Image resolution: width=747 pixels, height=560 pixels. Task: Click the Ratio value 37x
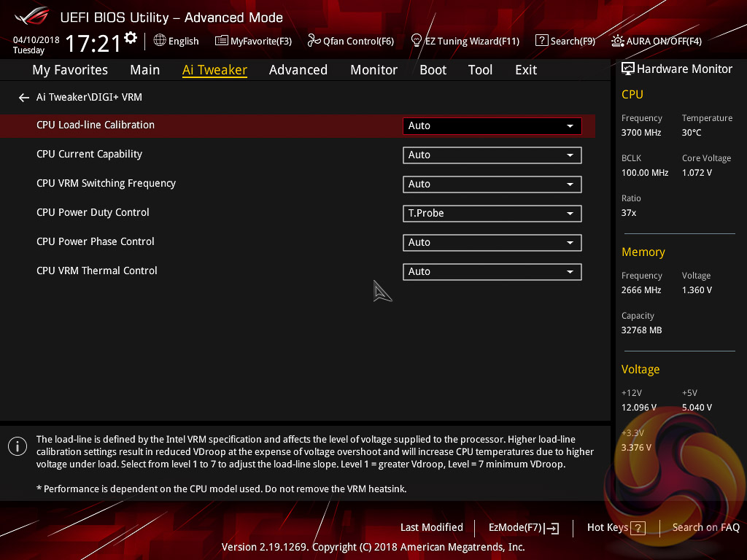(x=629, y=213)
